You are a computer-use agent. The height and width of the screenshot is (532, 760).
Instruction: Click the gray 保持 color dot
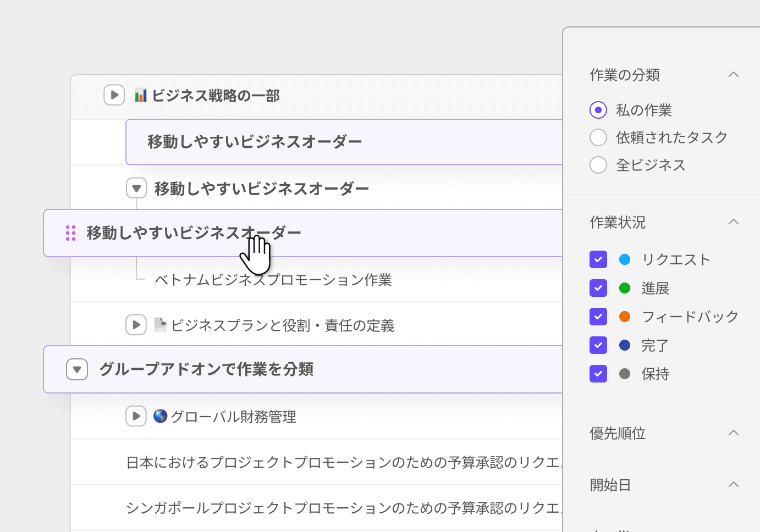pos(625,374)
